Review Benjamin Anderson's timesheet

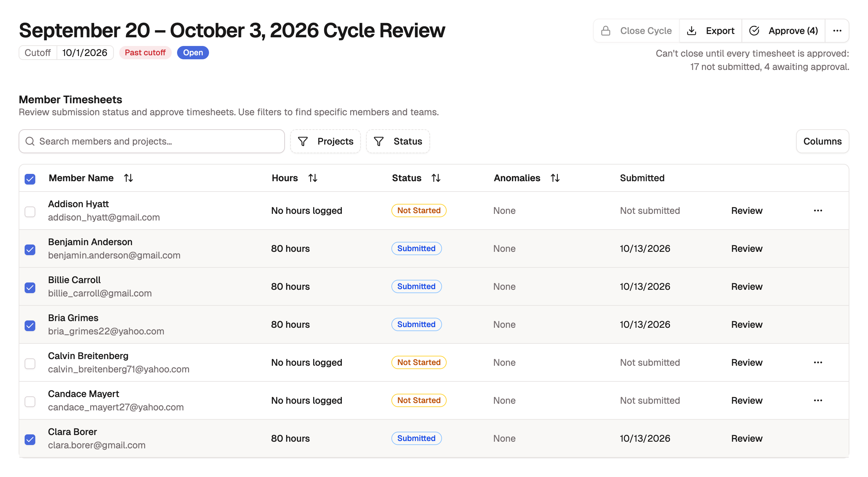tap(747, 248)
